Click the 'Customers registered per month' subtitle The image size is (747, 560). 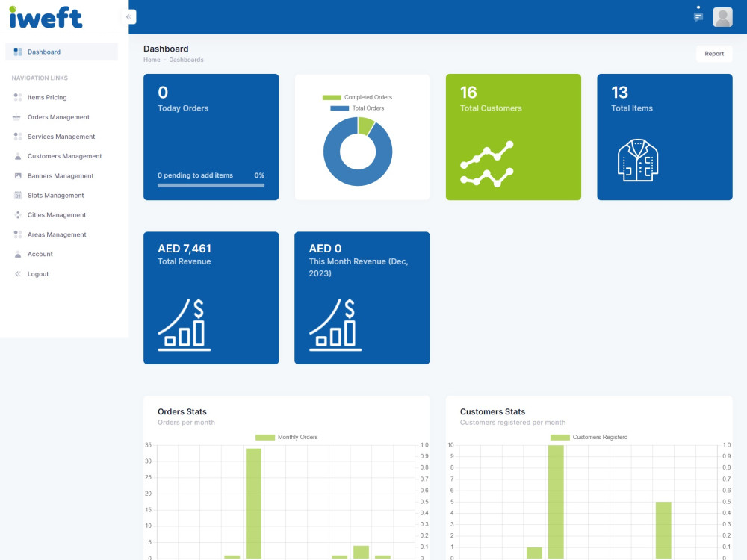click(512, 423)
